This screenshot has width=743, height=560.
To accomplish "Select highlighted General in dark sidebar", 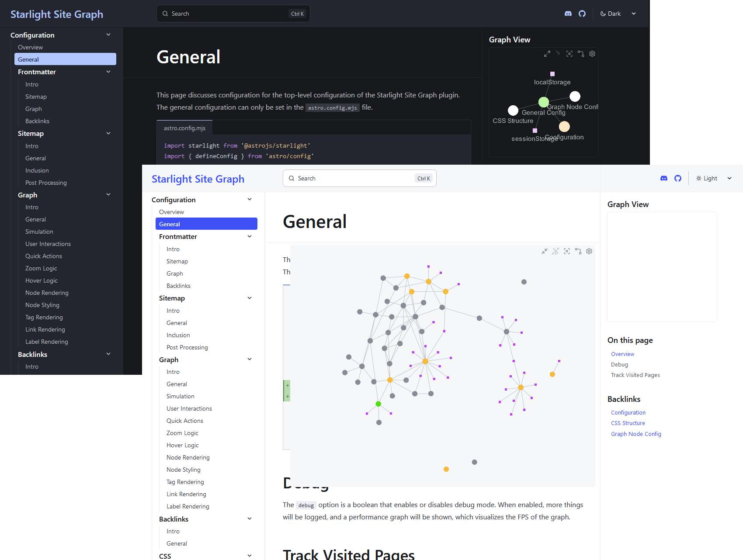I will (x=65, y=59).
